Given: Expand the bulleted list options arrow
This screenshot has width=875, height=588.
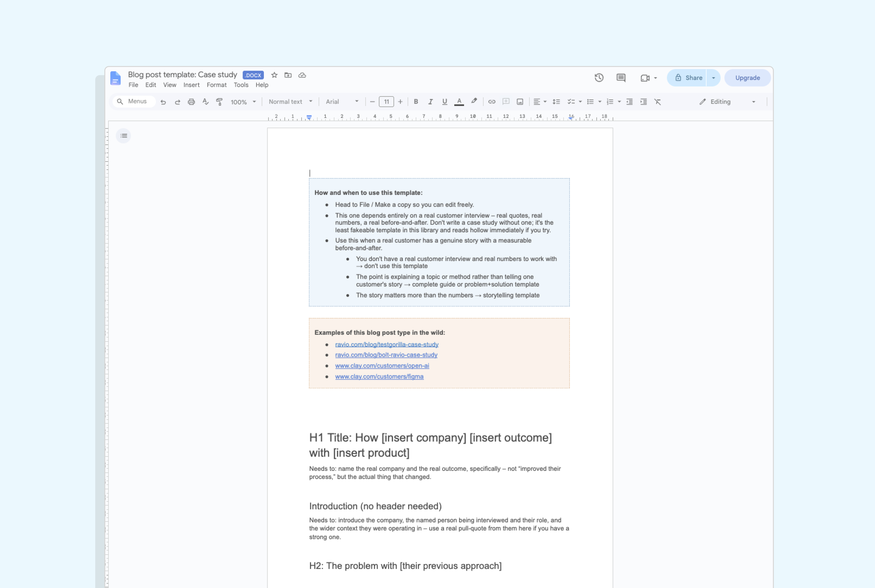Looking at the screenshot, I should pyautogui.click(x=600, y=102).
